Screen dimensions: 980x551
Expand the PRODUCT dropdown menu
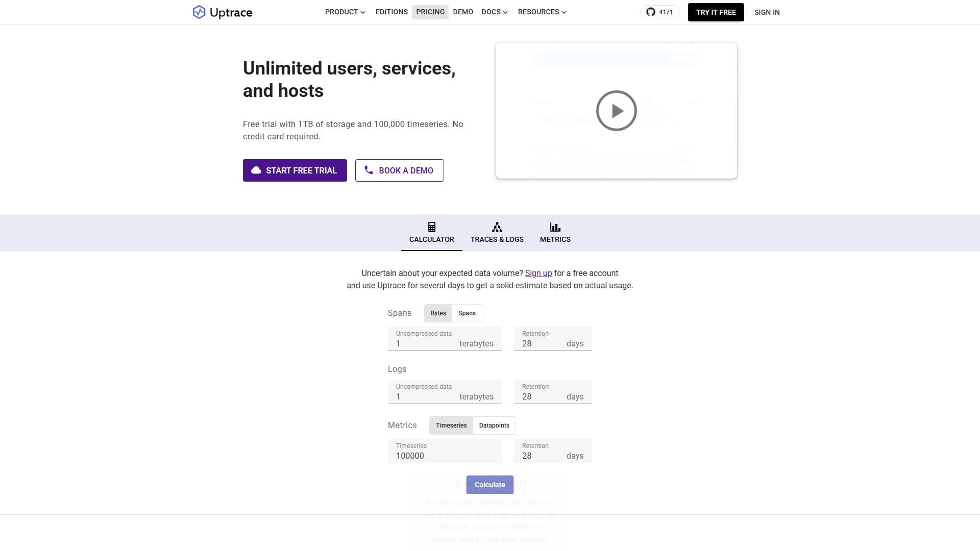click(x=345, y=12)
